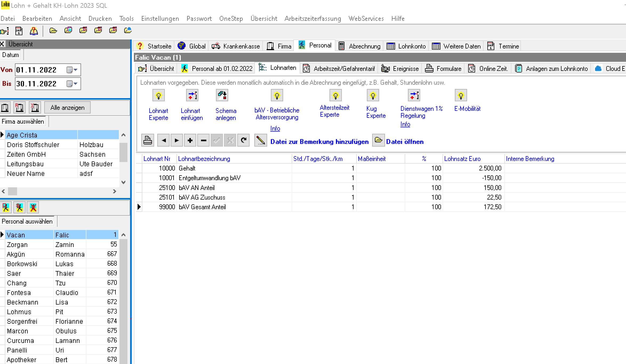Select employee Apotheker Bert in list
626x364 pixels.
[x=62, y=359]
